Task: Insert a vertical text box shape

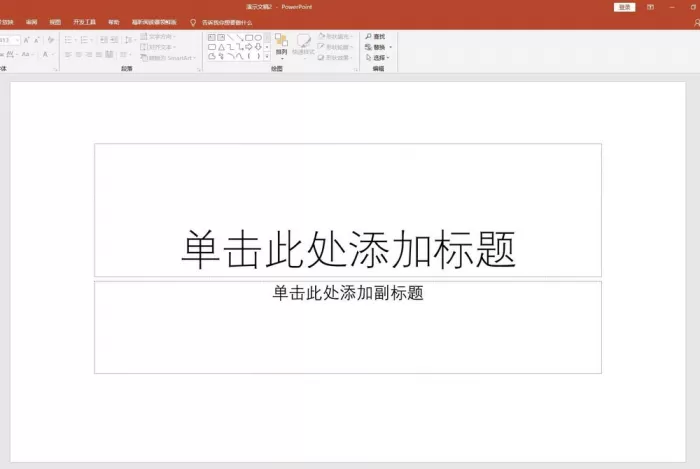Action: tap(221, 37)
